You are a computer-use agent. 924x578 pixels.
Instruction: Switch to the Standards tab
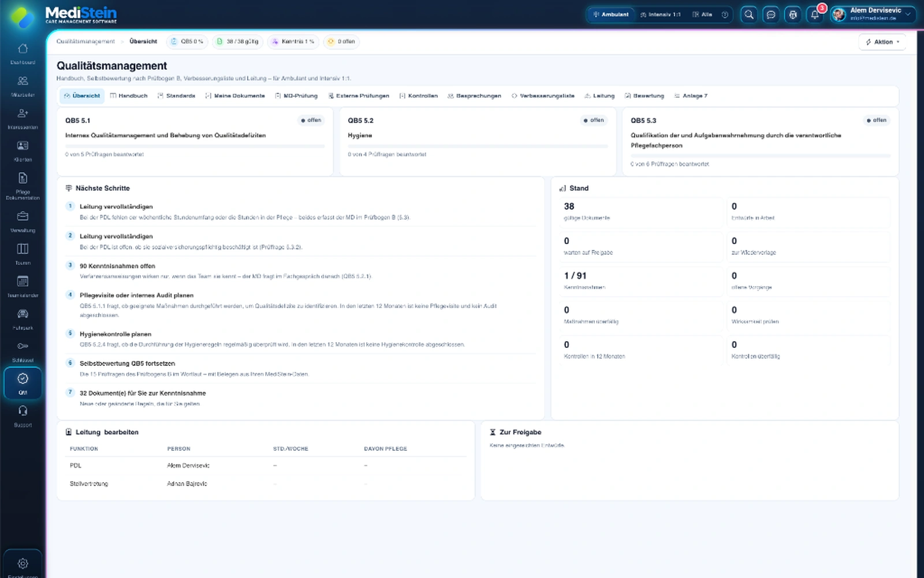coord(176,96)
